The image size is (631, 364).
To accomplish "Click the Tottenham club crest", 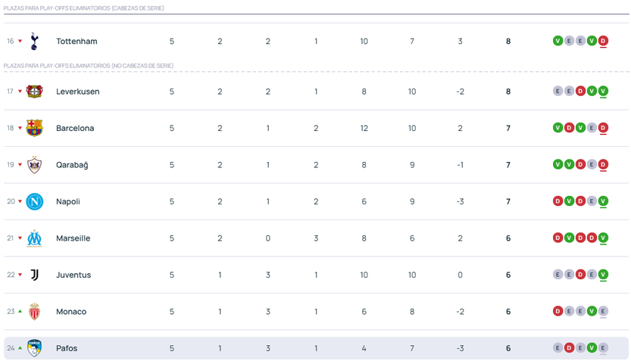I will 34,41.
